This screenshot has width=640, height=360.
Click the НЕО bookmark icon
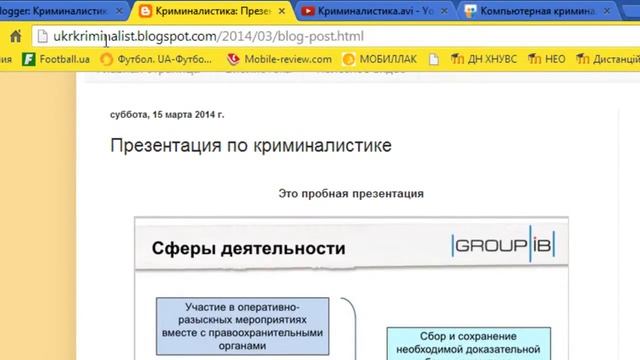tap(535, 60)
